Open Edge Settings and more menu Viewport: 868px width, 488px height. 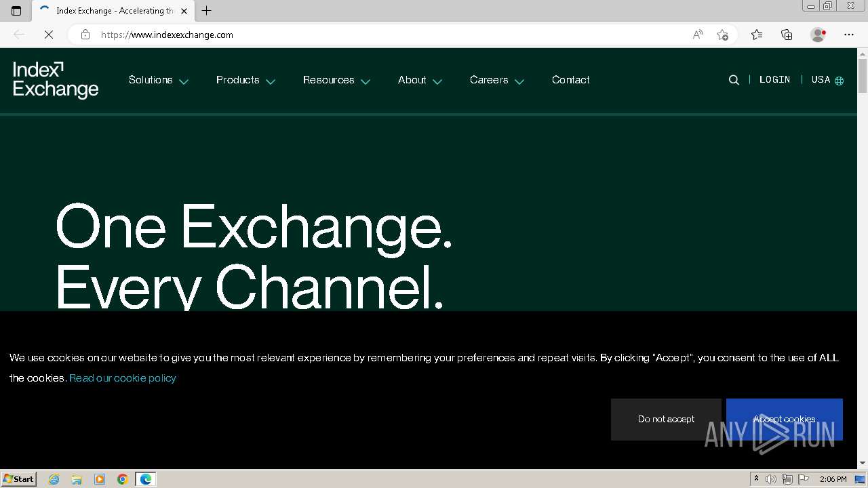click(x=849, y=35)
